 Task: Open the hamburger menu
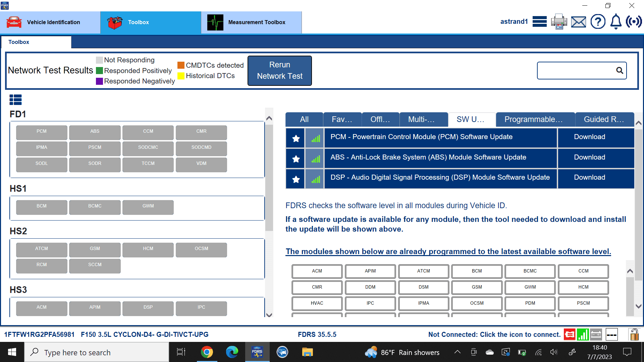pyautogui.click(x=539, y=21)
